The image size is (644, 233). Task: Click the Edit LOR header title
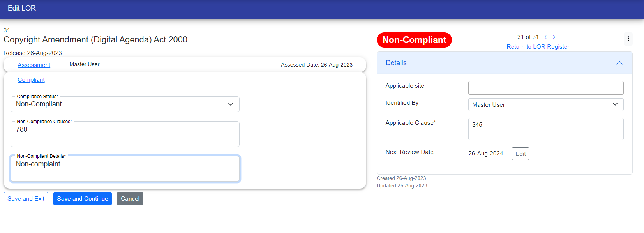coord(22,8)
